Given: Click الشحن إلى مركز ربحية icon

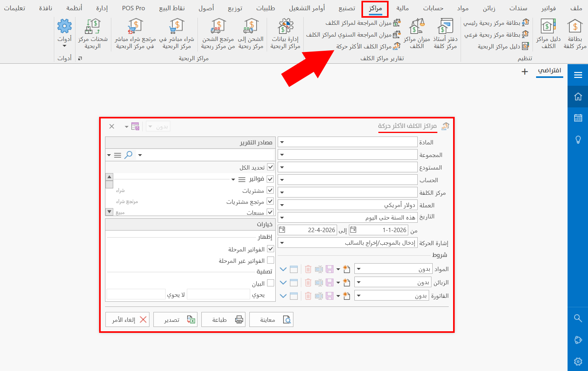Looking at the screenshot, I should tap(251, 35).
